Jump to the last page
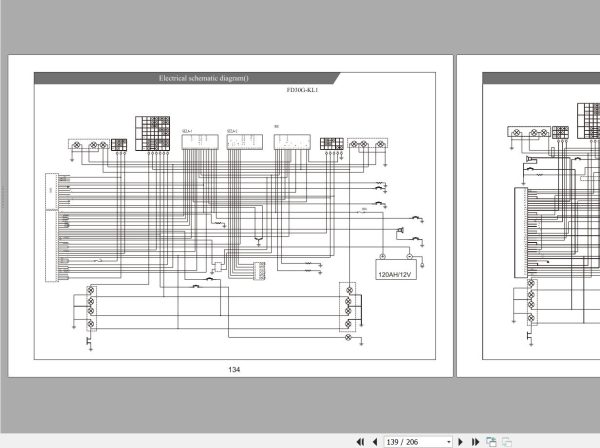This screenshot has height=448, width=600. 475,442
